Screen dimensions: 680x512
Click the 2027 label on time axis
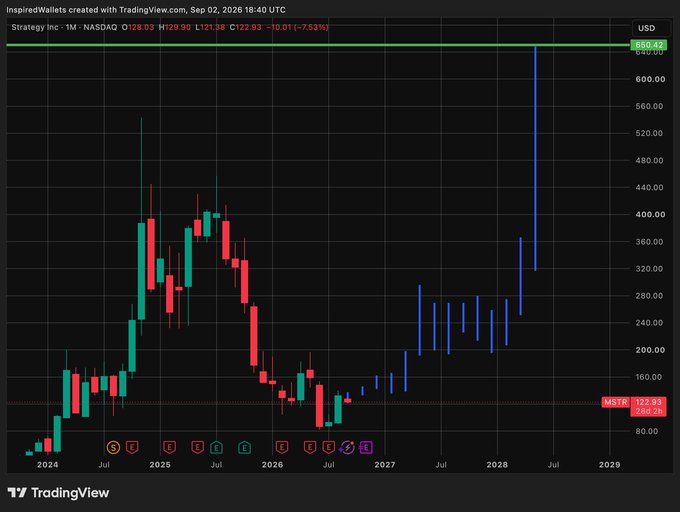tap(385, 465)
